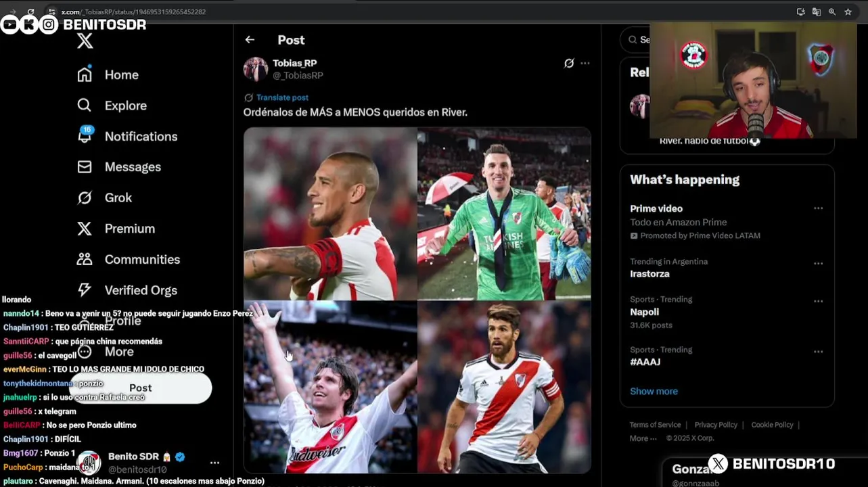Click Show more under trends

(654, 391)
